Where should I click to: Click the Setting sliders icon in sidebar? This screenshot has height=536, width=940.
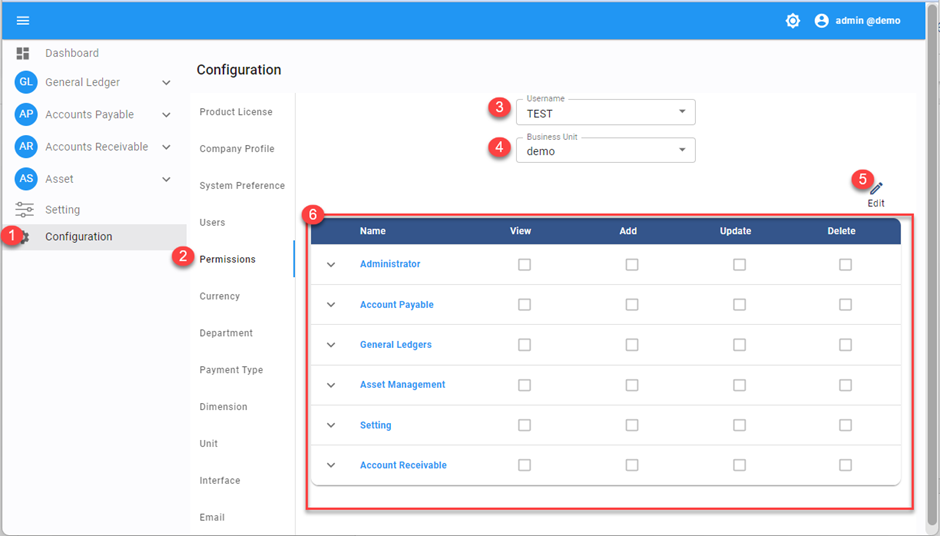(24, 210)
